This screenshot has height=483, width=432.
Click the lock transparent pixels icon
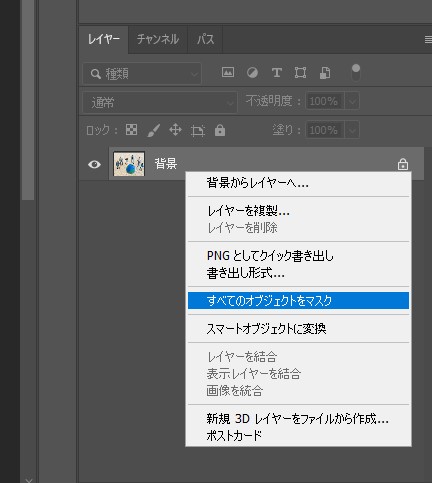point(131,130)
